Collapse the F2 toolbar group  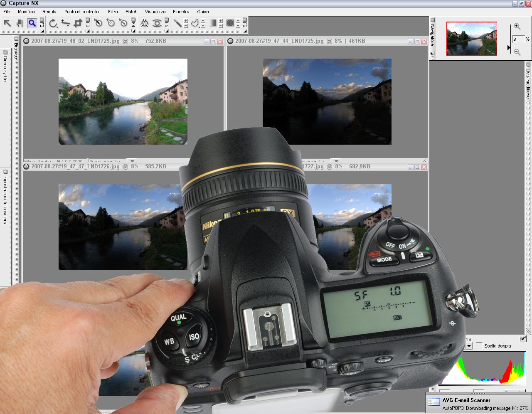pos(42,20)
